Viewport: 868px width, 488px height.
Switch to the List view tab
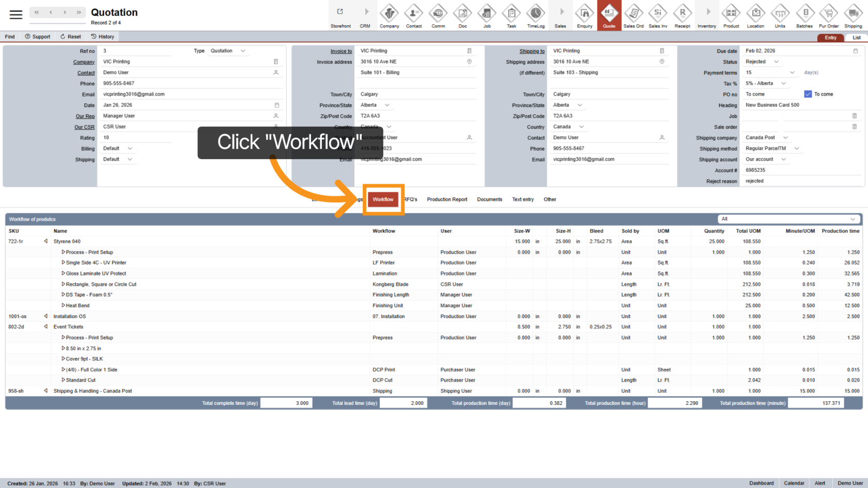(x=856, y=38)
